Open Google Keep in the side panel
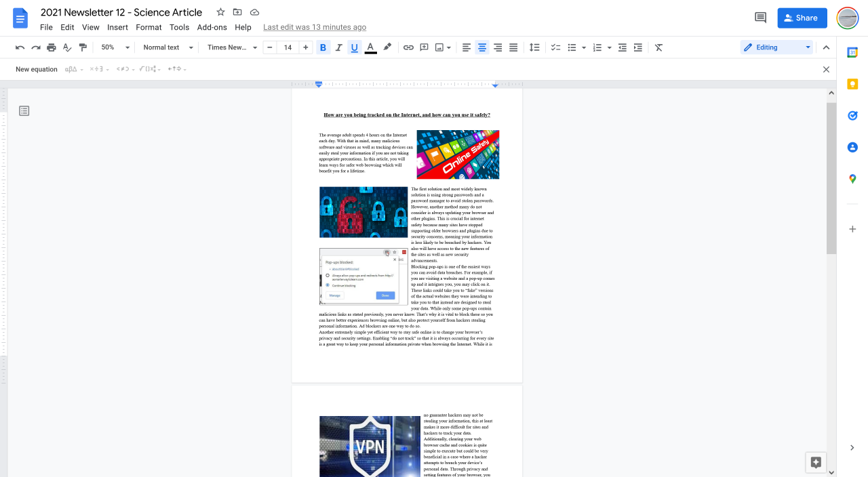 852,84
